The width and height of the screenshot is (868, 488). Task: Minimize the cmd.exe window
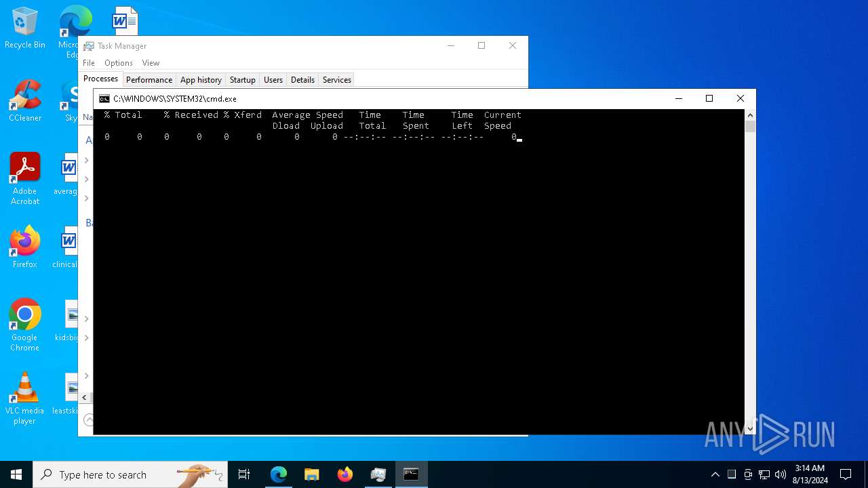click(678, 99)
